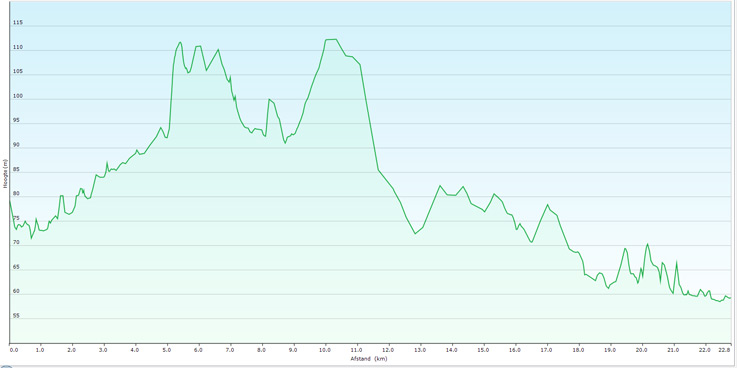Click the peak just after 20.0 km
This screenshot has height=368, width=737.
pyautogui.click(x=648, y=244)
